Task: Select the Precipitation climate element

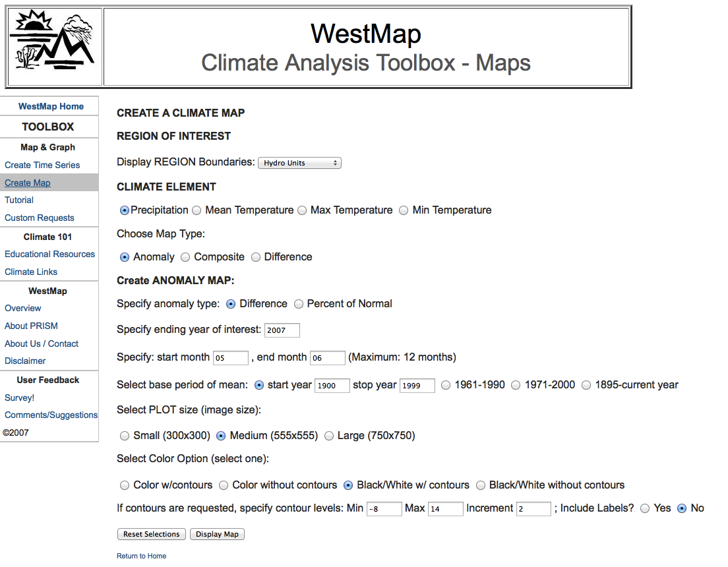Action: click(125, 210)
